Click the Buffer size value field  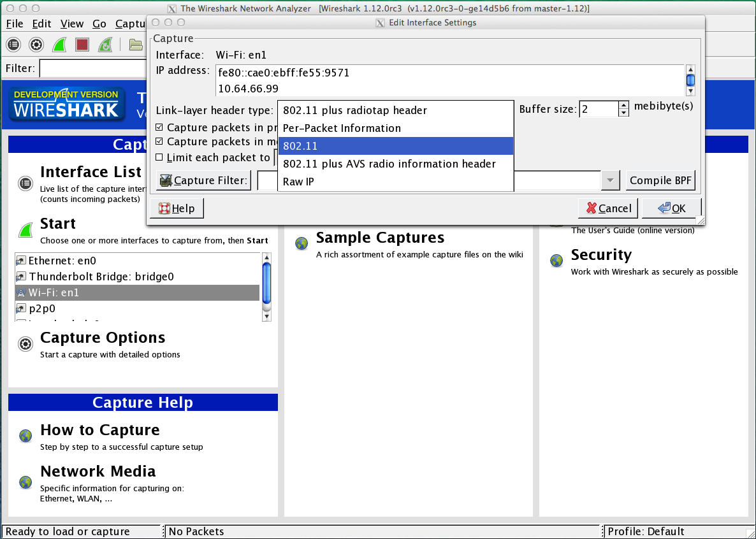coord(599,109)
